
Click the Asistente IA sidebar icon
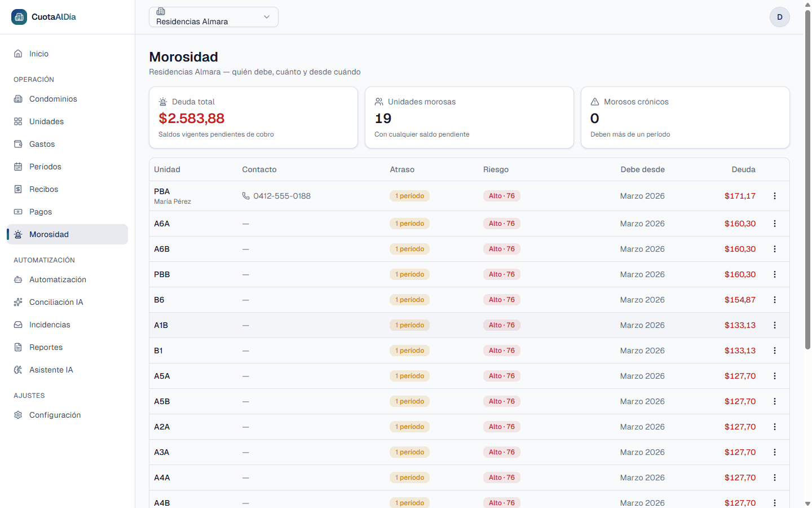coord(18,370)
